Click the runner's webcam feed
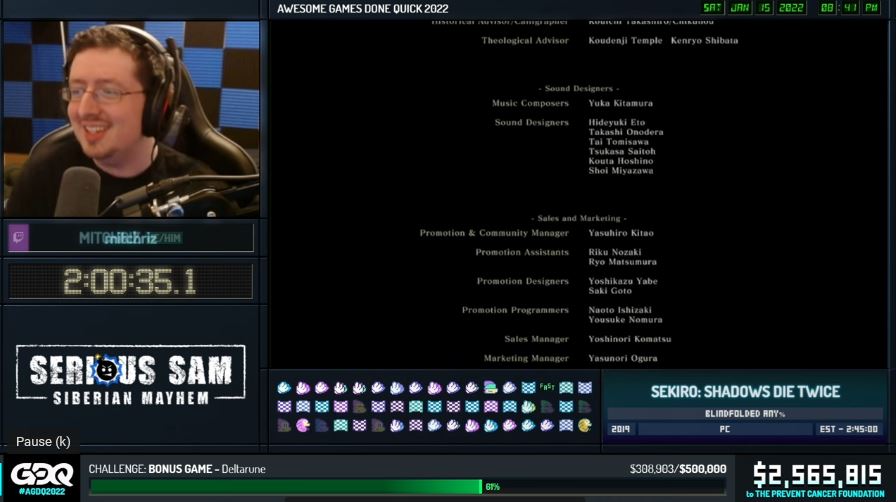The height and width of the screenshot is (502, 896). pos(130,118)
